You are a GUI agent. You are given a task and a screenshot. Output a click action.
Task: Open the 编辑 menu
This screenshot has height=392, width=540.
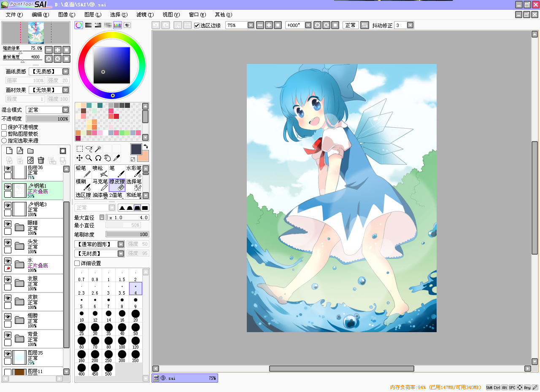[x=40, y=14]
